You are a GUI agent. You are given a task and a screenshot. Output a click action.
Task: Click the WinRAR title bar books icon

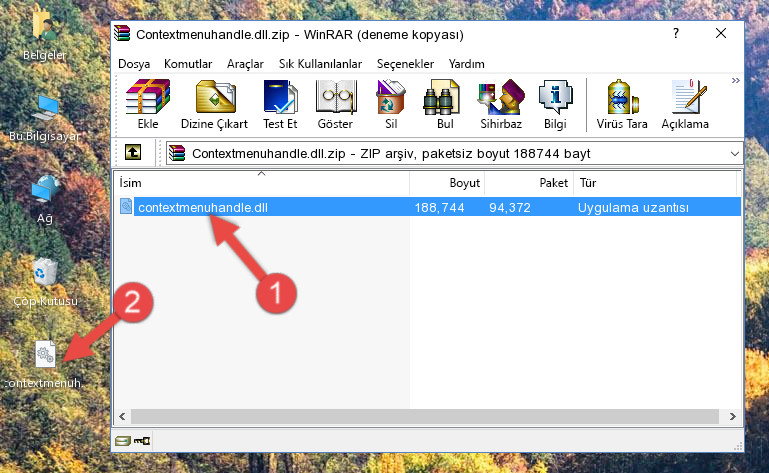point(123,34)
